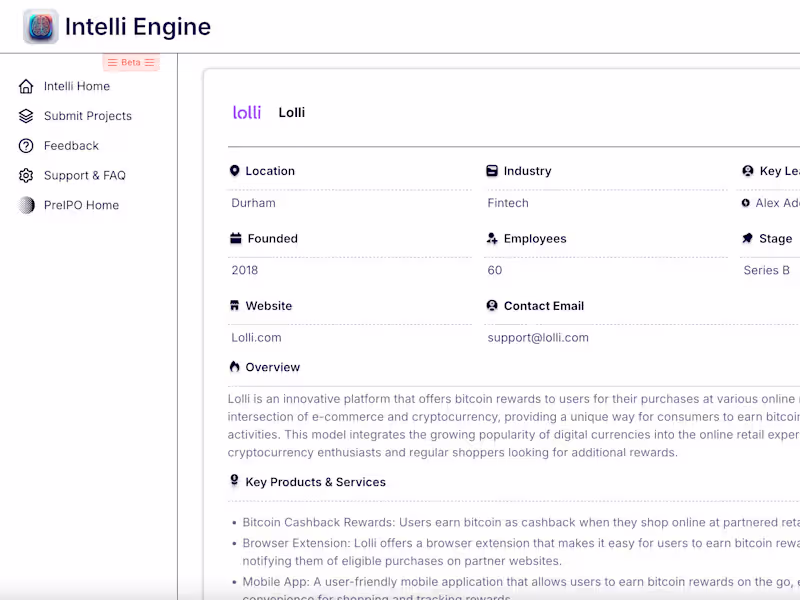This screenshot has height=600, width=800.
Task: Open the Lolli.com website link
Action: pos(256,338)
